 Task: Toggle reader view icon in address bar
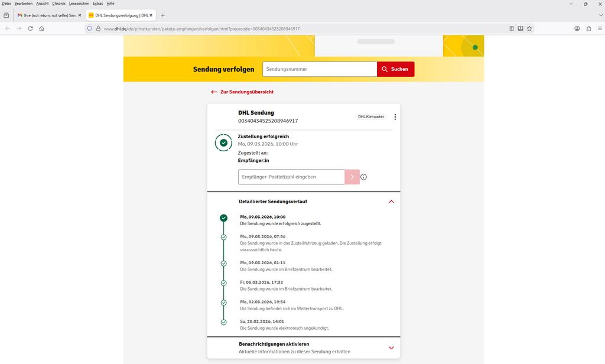(512, 28)
